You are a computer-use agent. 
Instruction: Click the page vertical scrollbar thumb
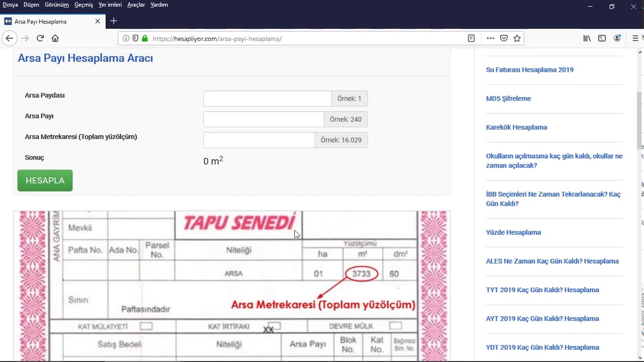coord(640,121)
